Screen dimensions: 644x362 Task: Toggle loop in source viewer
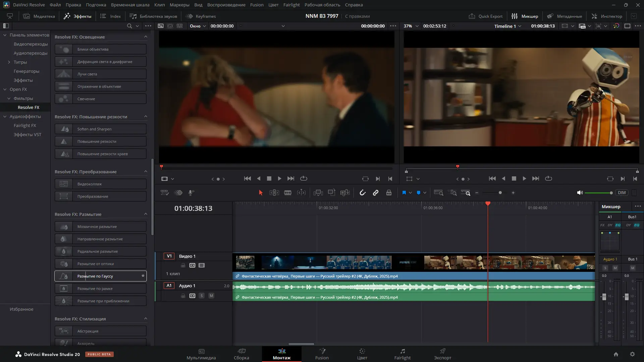[x=304, y=179]
